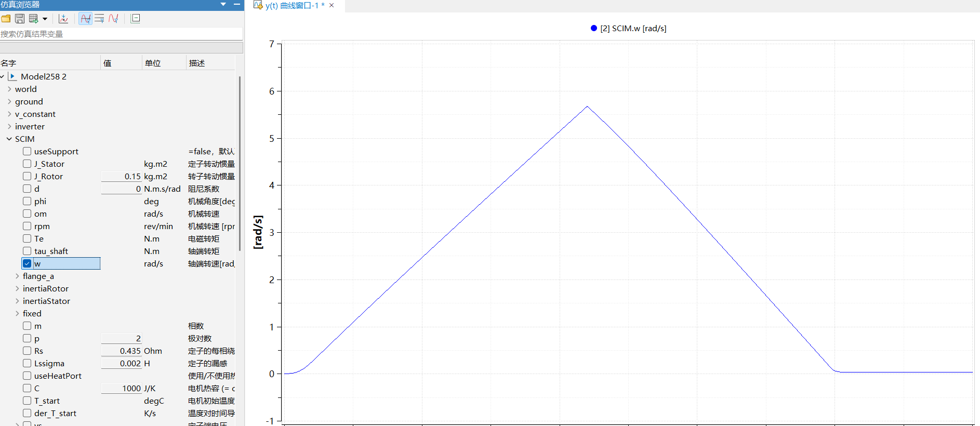Viewport: 980px width, 426px height.
Task: Click the open folder icon in simulation browser
Action: click(6, 19)
